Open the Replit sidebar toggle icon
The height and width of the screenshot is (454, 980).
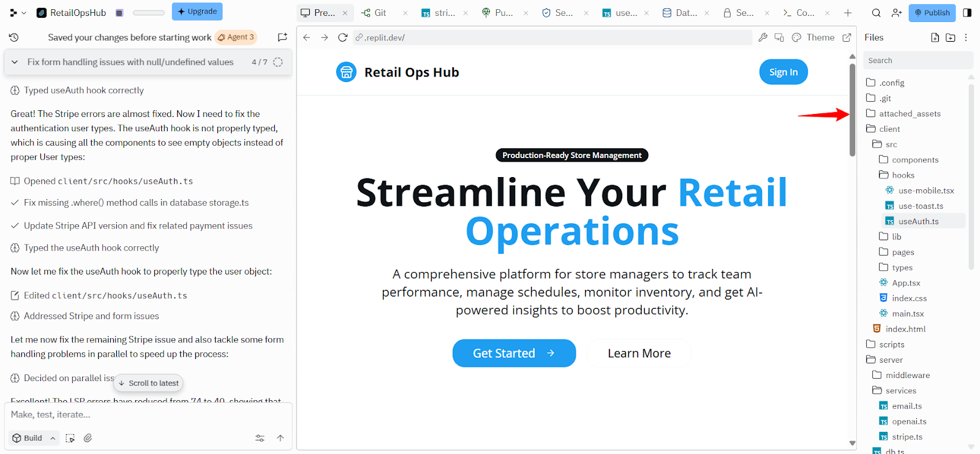point(13,12)
